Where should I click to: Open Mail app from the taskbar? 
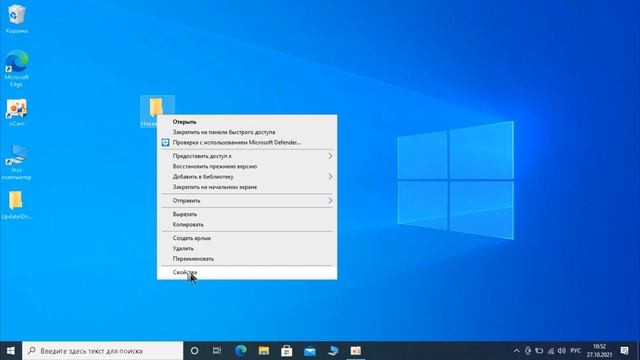click(310, 351)
